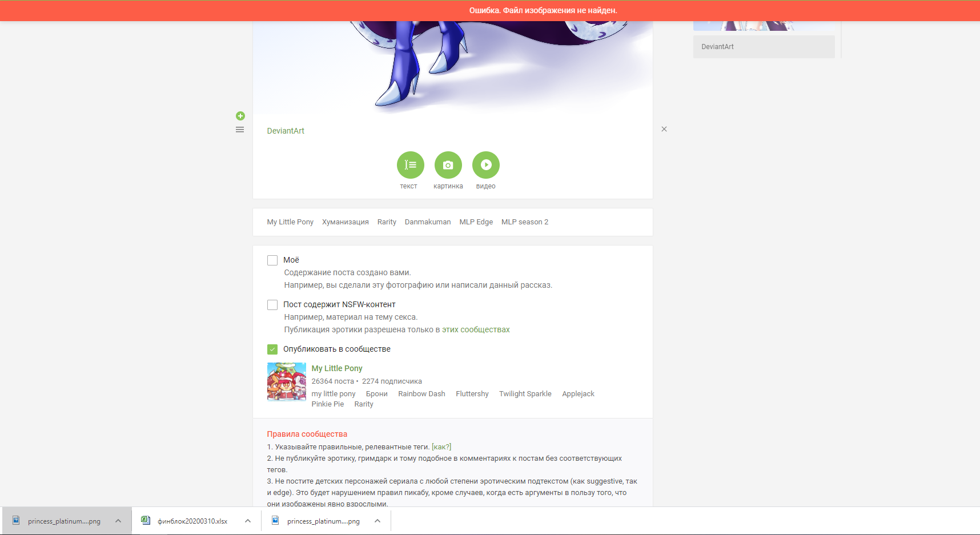This screenshot has width=980, height=535.
Task: Click the green plus icon beside block
Action: click(x=240, y=116)
